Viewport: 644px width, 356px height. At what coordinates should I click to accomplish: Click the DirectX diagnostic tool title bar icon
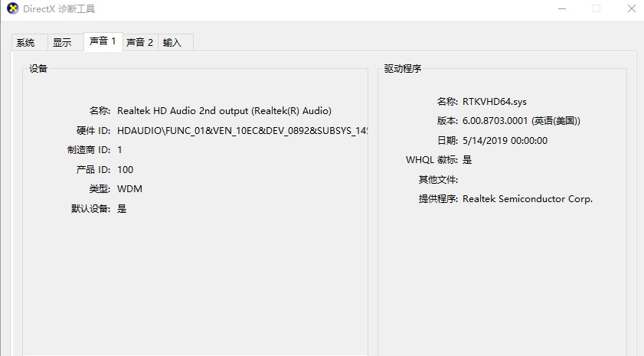tap(12, 8)
